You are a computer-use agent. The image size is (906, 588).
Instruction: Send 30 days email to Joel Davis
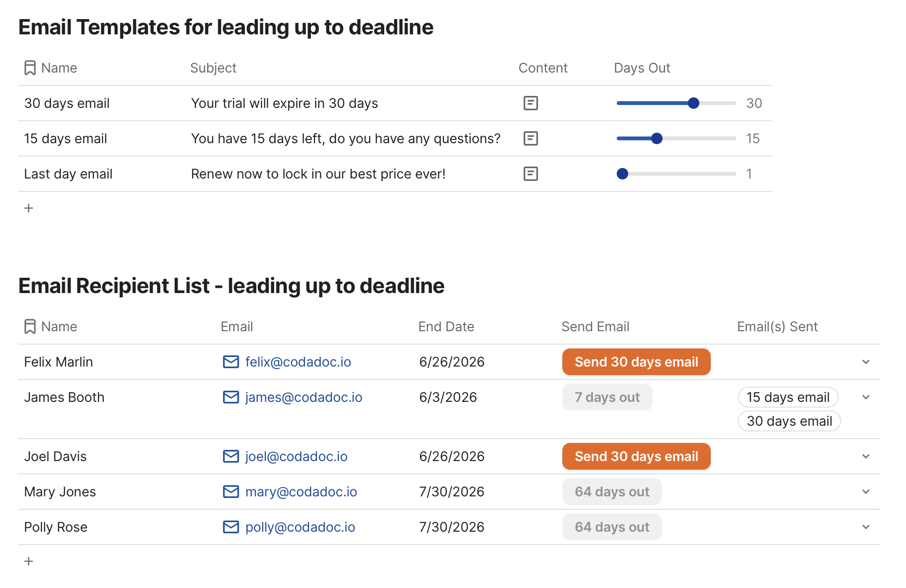636,456
